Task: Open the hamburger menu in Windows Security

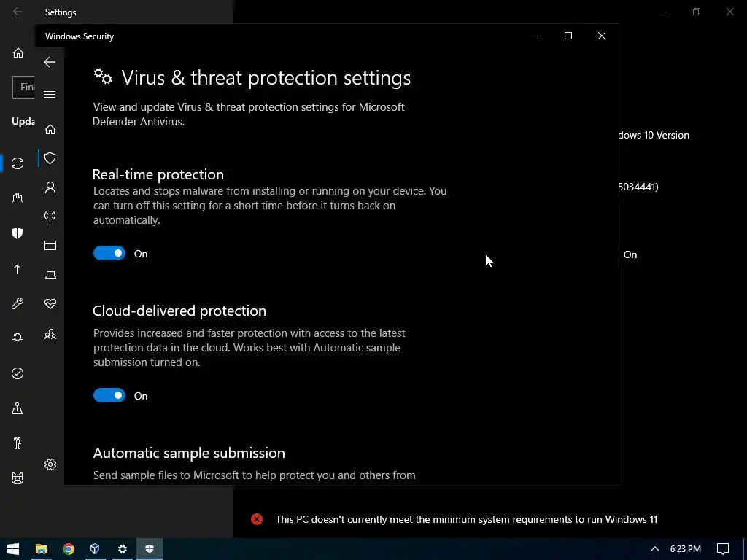Action: tap(50, 94)
